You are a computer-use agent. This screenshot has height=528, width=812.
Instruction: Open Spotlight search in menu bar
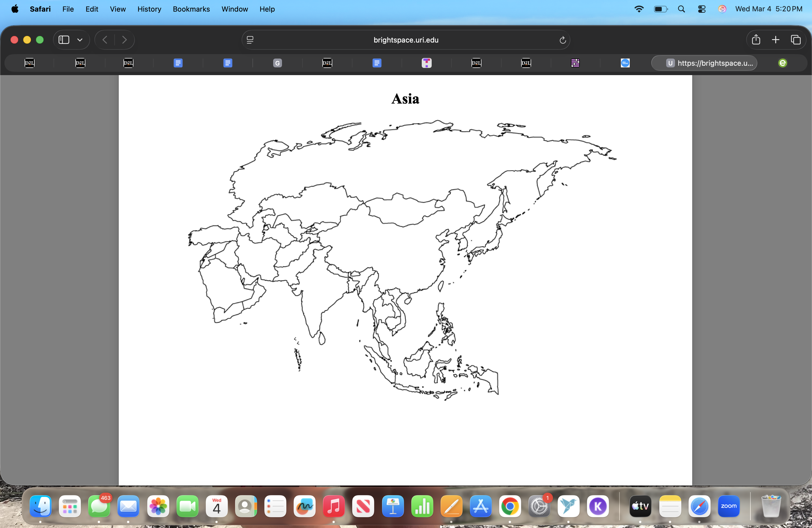681,9
